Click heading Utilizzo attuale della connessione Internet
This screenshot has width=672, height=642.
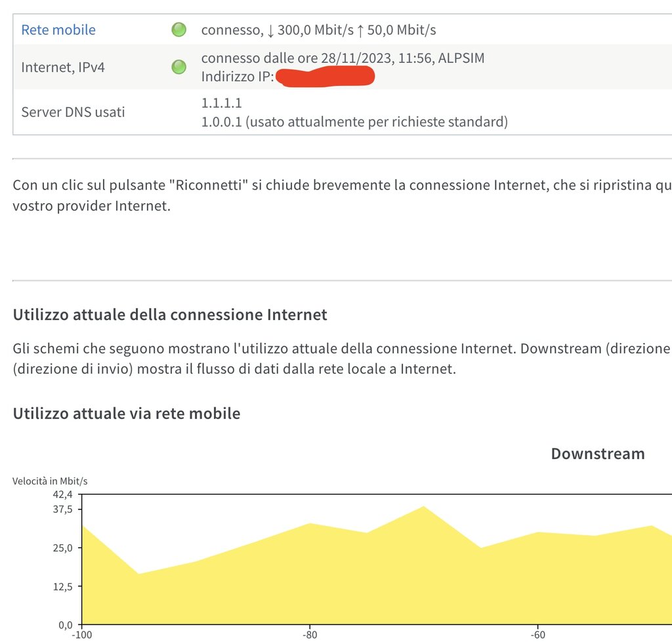pos(170,315)
